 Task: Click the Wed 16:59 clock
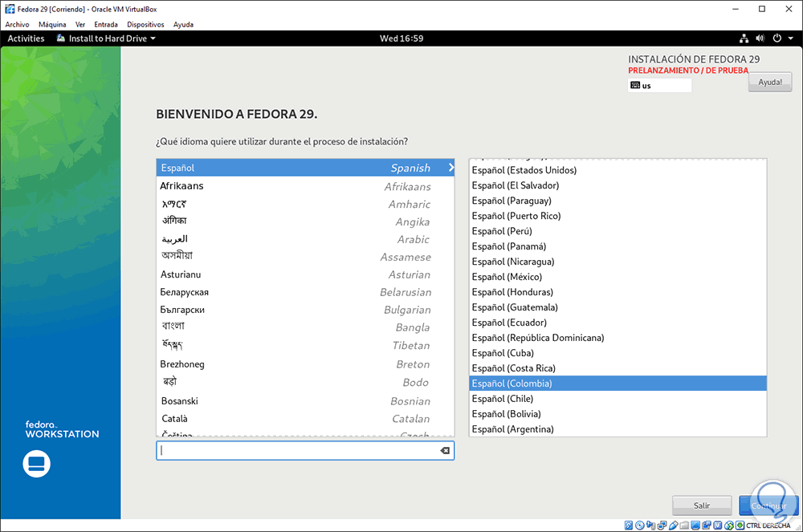(x=401, y=39)
